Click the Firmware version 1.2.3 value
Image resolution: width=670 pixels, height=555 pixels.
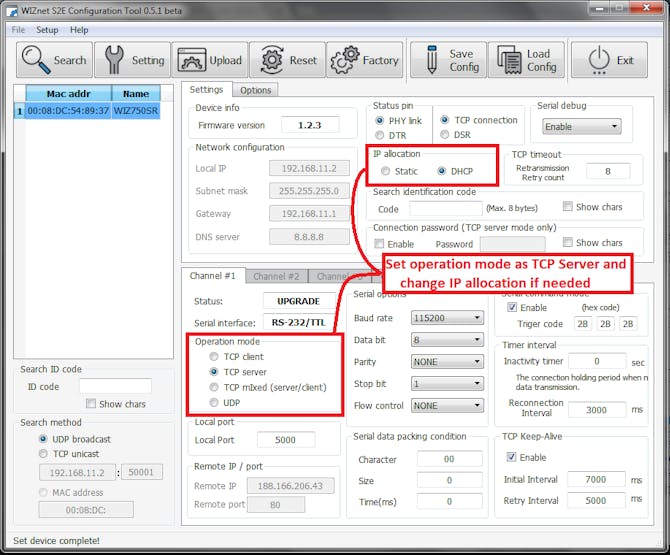(310, 125)
